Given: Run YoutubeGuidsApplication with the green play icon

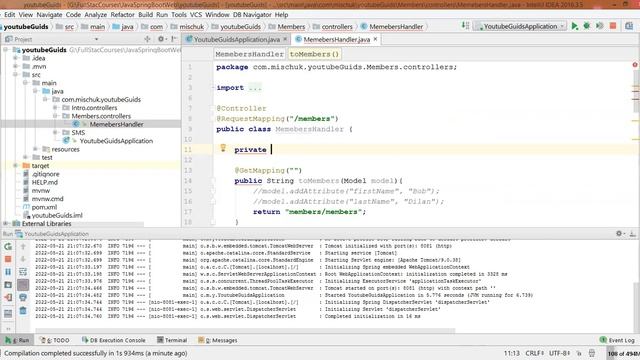Looking at the screenshot, I should click(574, 26).
